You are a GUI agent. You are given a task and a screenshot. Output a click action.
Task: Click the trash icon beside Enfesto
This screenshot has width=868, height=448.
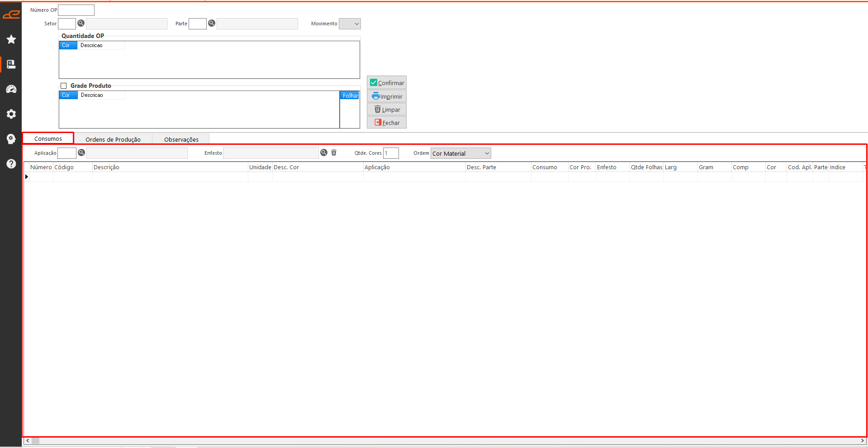334,153
